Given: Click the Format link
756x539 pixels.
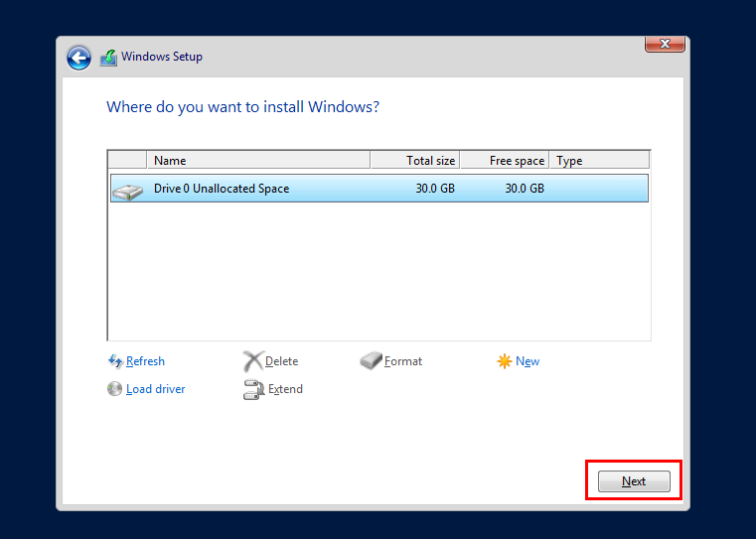Looking at the screenshot, I should coord(403,361).
